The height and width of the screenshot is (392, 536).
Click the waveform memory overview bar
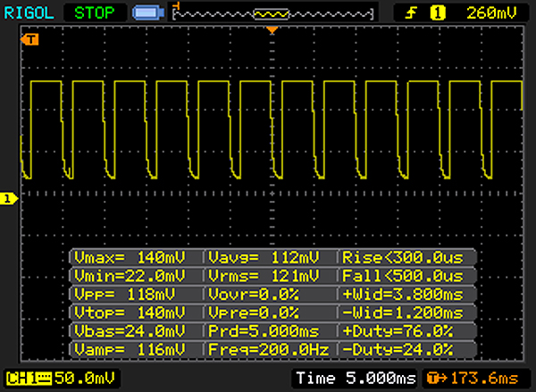pyautogui.click(x=272, y=14)
